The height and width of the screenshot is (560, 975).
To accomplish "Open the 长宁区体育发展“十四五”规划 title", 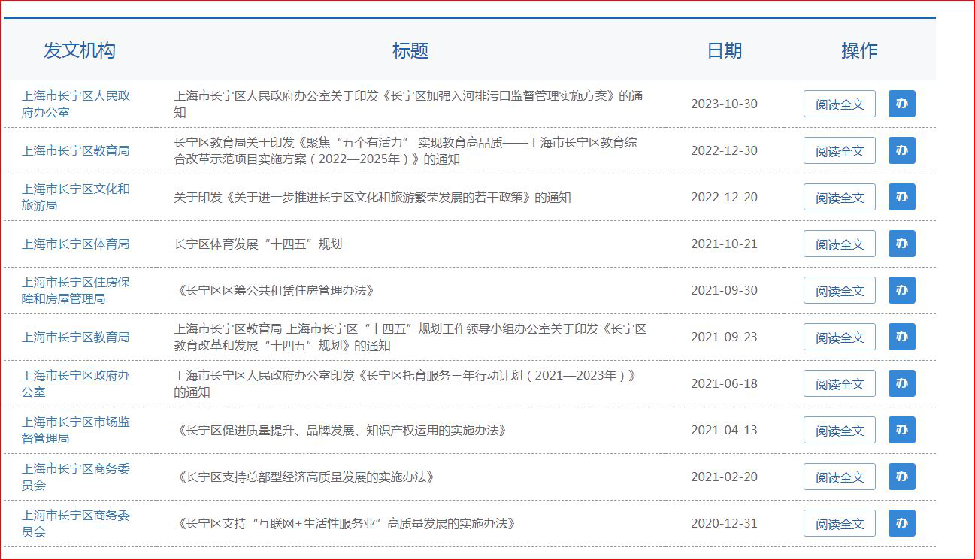I will point(258,244).
